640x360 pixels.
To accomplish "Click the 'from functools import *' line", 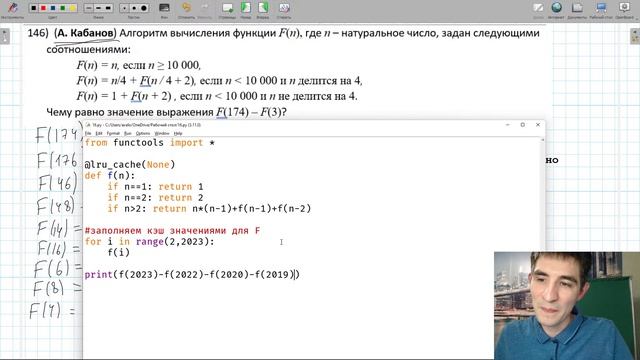I will tap(150, 143).
